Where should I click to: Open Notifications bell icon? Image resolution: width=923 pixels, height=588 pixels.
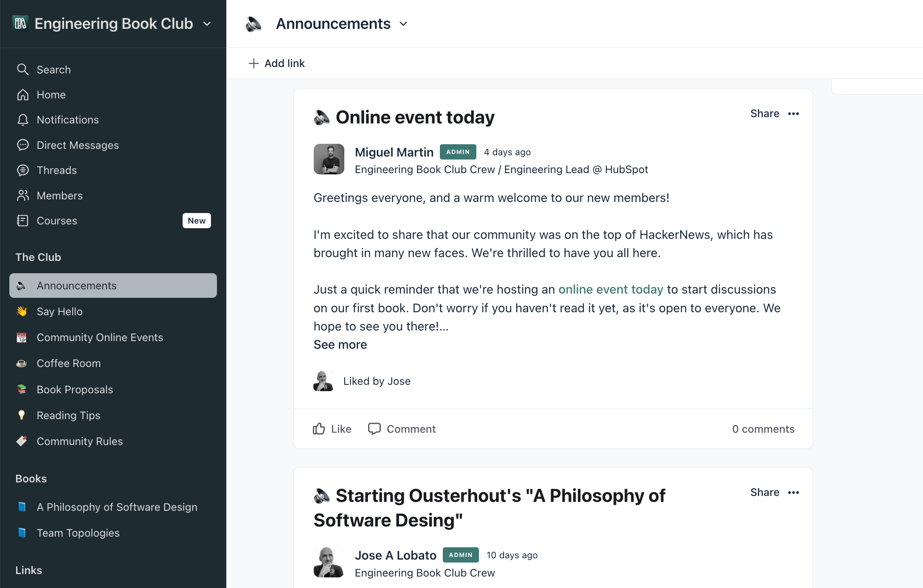coord(23,120)
